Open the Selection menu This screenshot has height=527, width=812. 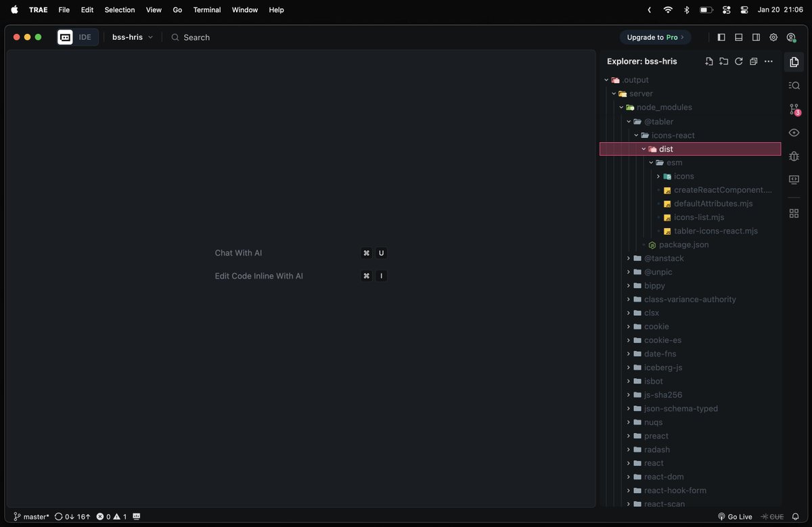[x=120, y=10]
